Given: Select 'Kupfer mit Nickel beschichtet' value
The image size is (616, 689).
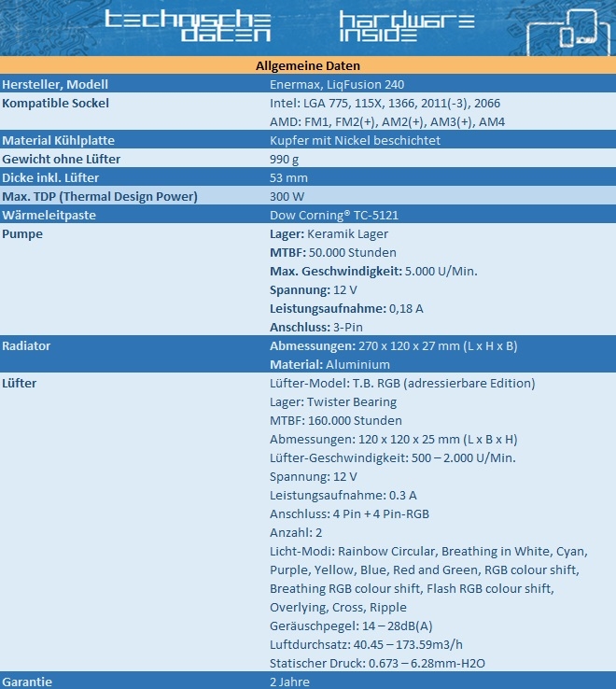Looking at the screenshot, I should pos(355,141).
